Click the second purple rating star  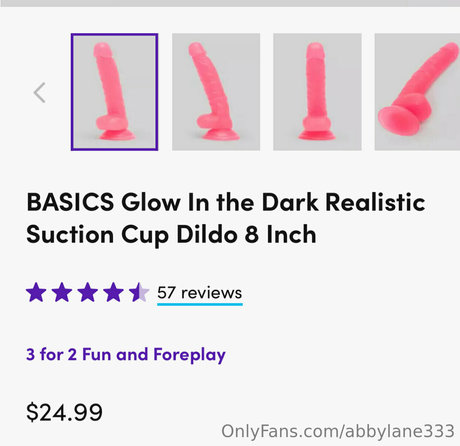coord(62,292)
